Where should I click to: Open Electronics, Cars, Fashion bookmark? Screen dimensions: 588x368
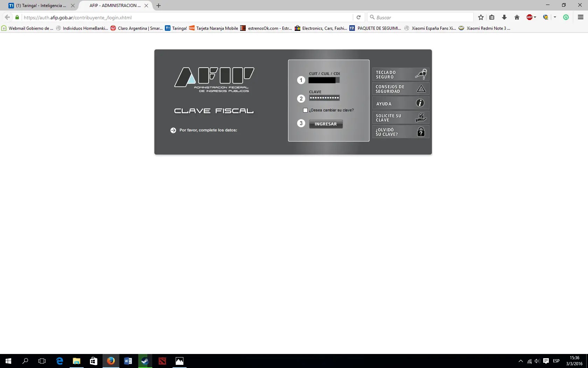coord(321,28)
